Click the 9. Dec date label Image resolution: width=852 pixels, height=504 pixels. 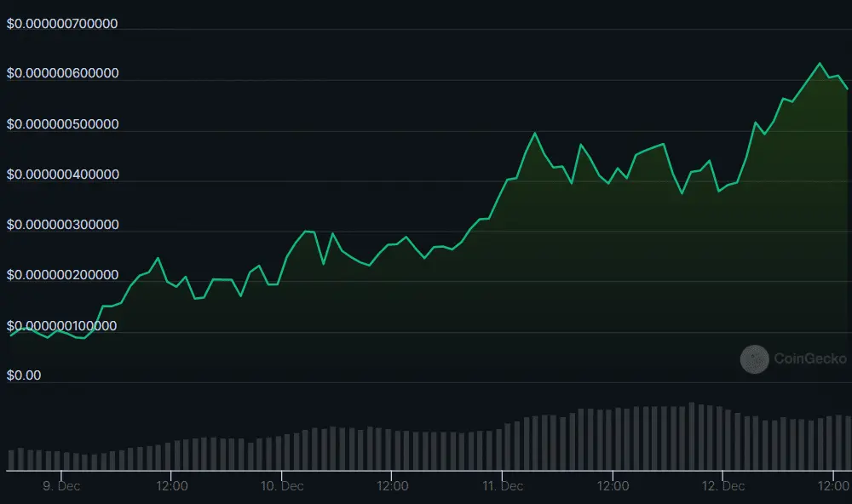pos(63,486)
